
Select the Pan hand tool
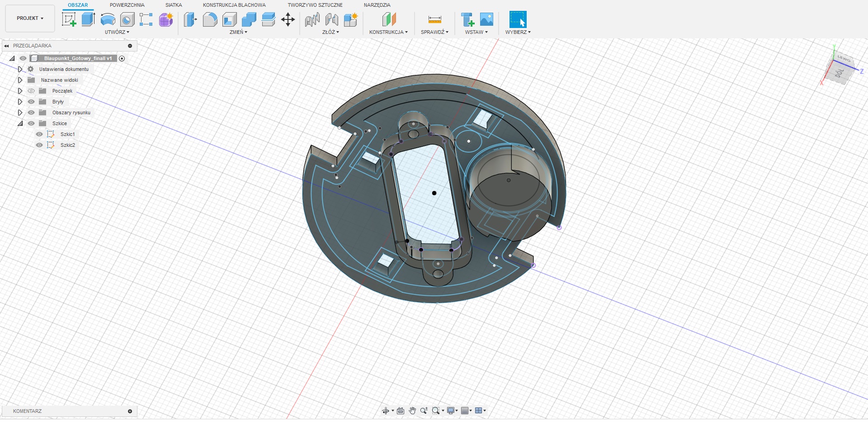click(x=412, y=411)
